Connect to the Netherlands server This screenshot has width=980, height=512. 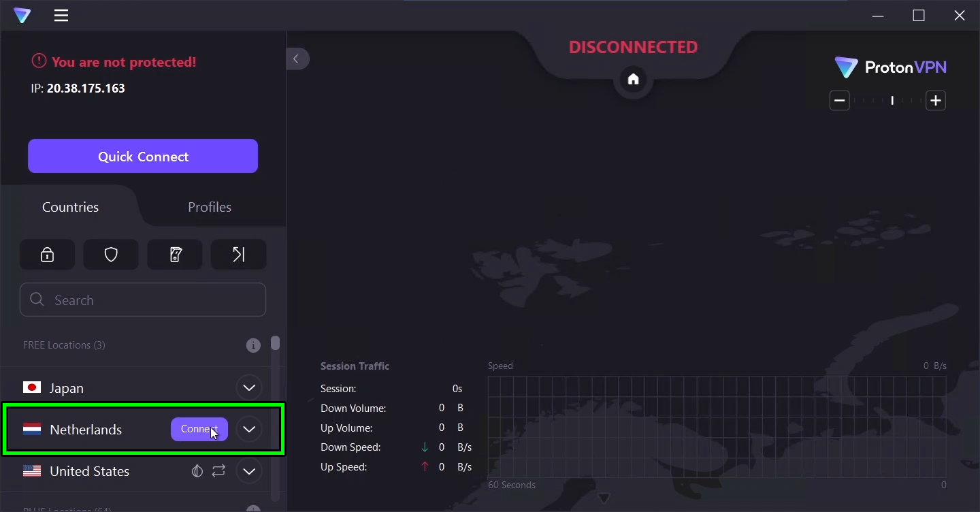199,430
